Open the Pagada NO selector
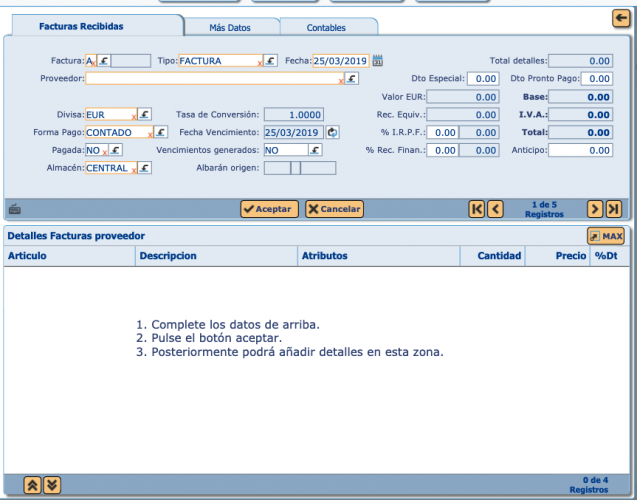The height and width of the screenshot is (500, 637). (x=116, y=150)
